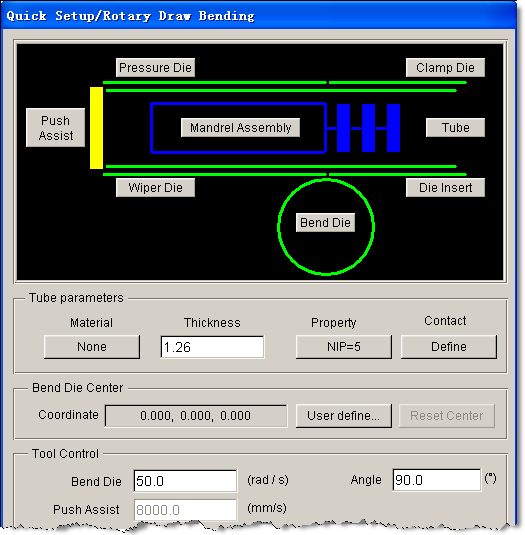
Task: Focus the Thickness input field
Action: 212,347
